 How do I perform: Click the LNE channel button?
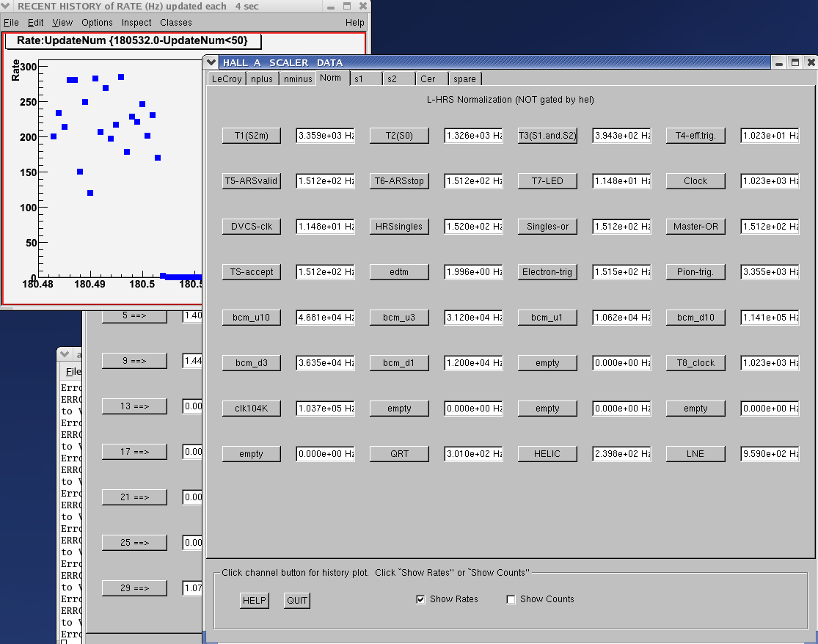point(695,454)
